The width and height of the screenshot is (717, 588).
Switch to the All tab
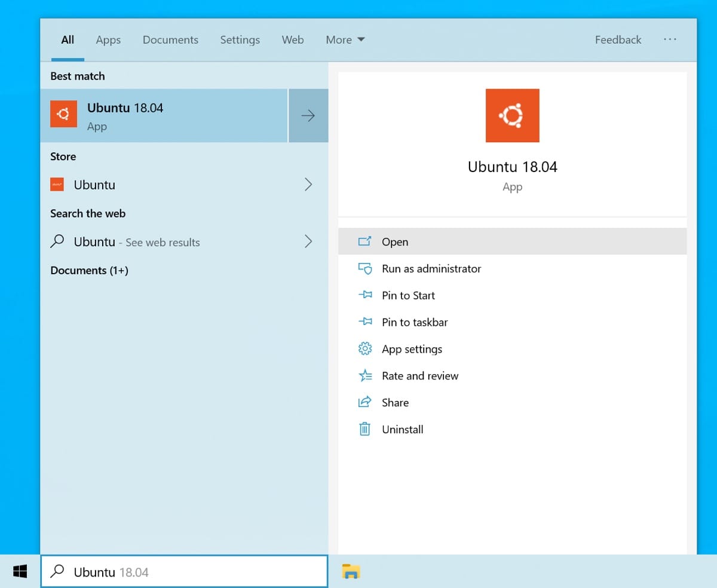(68, 40)
